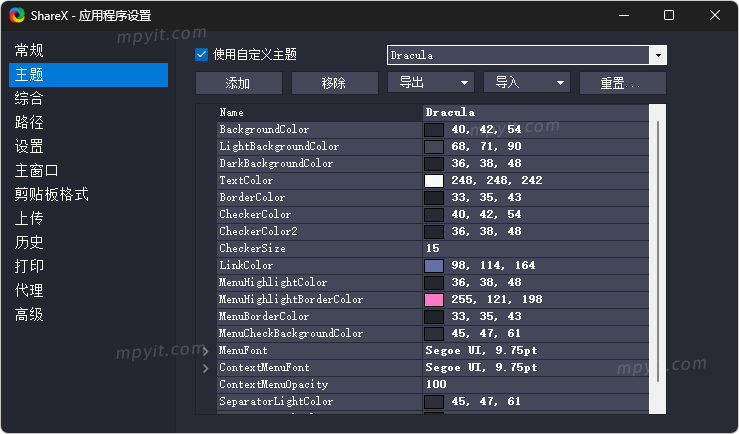Open the 历史 section

(x=29, y=242)
